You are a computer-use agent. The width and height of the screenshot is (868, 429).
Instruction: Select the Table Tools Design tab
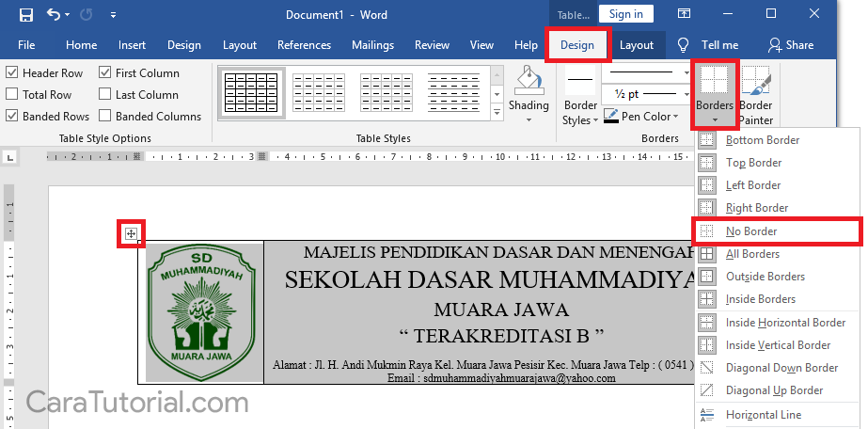pos(577,45)
